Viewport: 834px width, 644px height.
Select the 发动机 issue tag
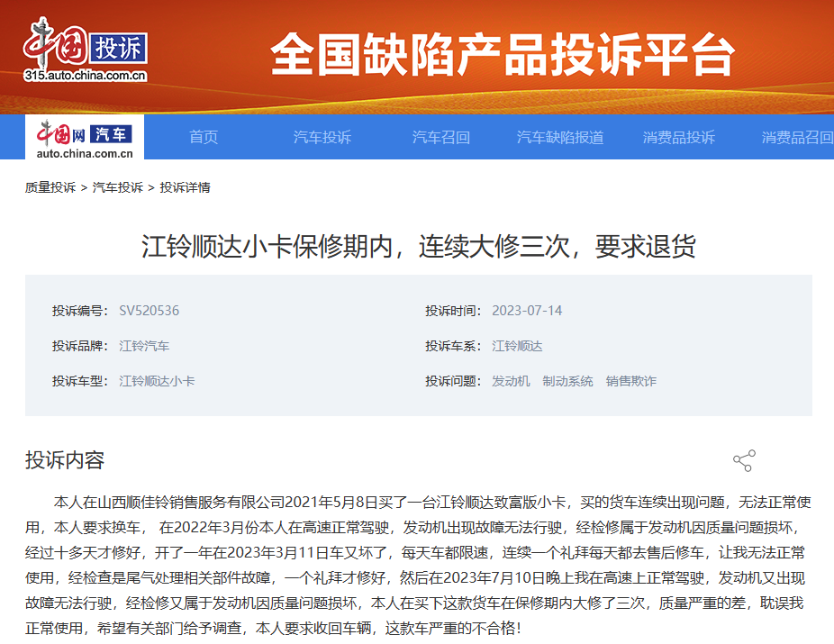tap(511, 381)
